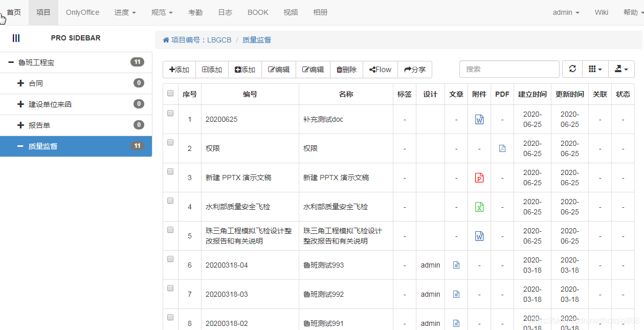The height and width of the screenshot is (330, 644).
Task: Click the 质量监督 breadcrumb link
Action: pos(257,40)
